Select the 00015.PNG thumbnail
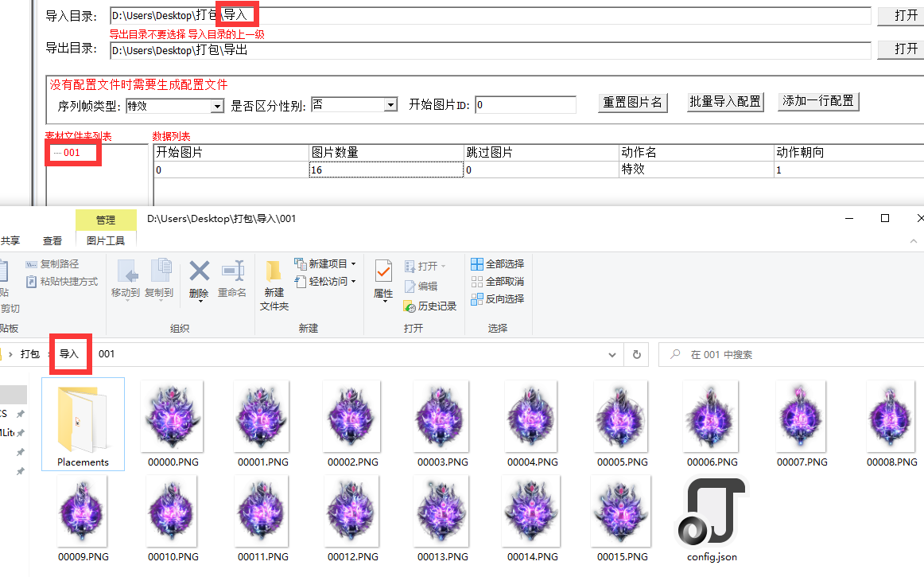 pyautogui.click(x=623, y=519)
